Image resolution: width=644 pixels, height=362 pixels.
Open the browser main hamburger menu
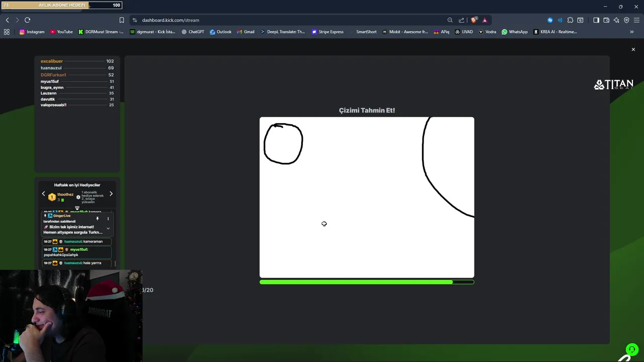coord(636,20)
